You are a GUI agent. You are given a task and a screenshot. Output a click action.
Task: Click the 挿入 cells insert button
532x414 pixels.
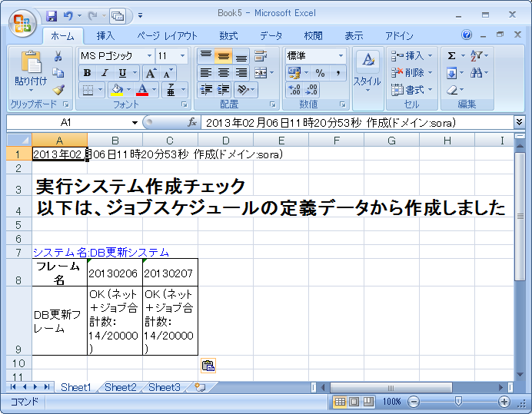click(x=411, y=55)
